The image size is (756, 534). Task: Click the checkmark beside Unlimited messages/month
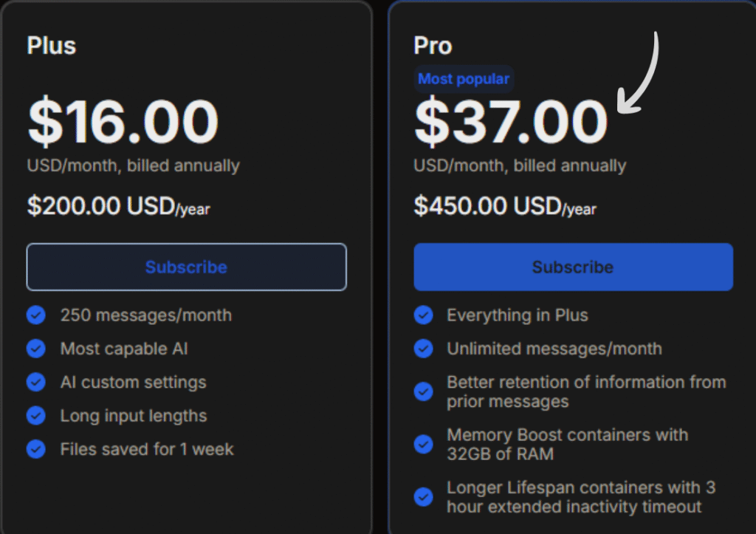pyautogui.click(x=423, y=349)
